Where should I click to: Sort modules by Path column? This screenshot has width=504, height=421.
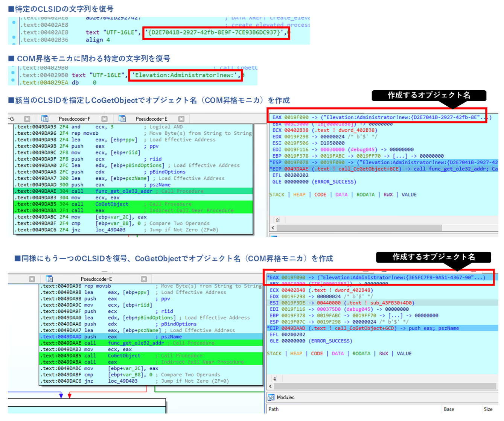pyautogui.click(x=274, y=409)
